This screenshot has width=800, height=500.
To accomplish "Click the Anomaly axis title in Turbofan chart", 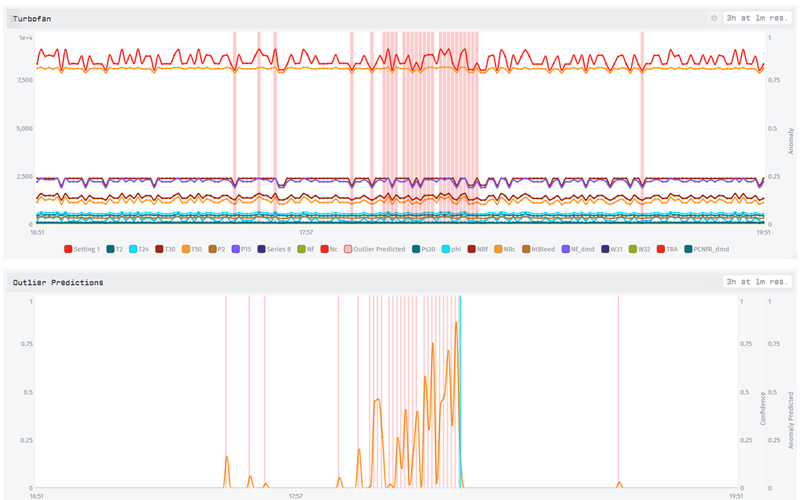I will coord(790,141).
